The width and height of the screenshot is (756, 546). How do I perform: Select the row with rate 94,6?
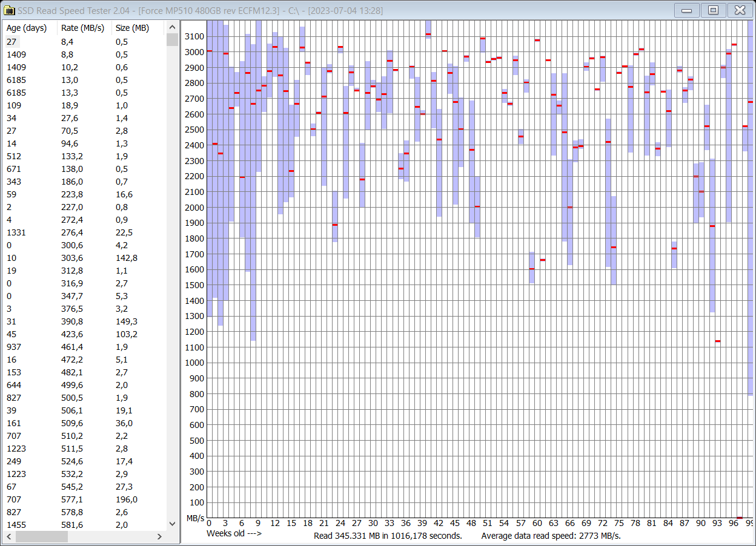point(84,143)
